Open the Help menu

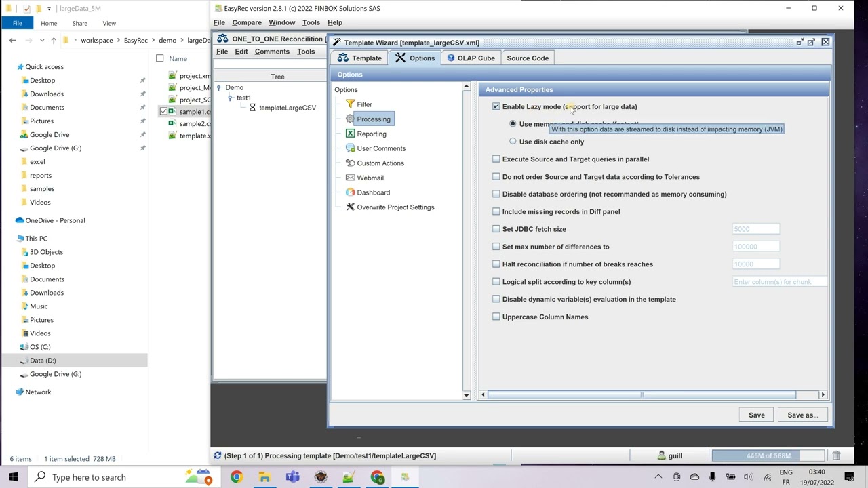pos(335,22)
